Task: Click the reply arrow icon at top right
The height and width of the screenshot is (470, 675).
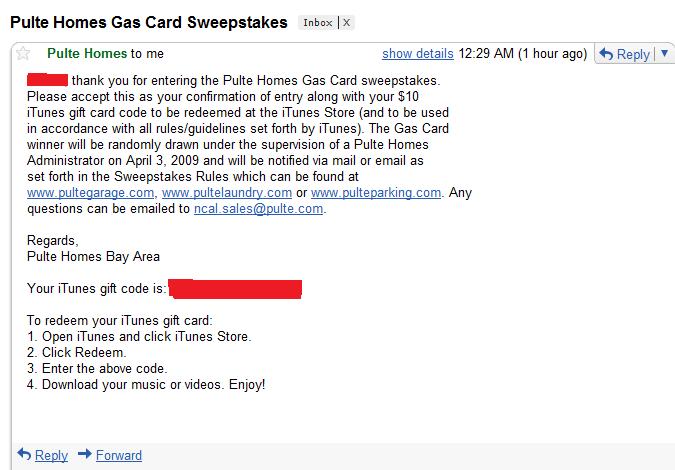Action: pyautogui.click(x=605, y=54)
